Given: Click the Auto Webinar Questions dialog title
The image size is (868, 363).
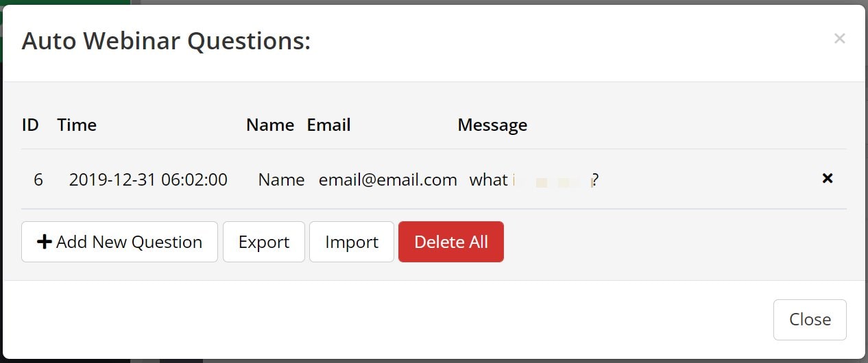Looking at the screenshot, I should 166,42.
